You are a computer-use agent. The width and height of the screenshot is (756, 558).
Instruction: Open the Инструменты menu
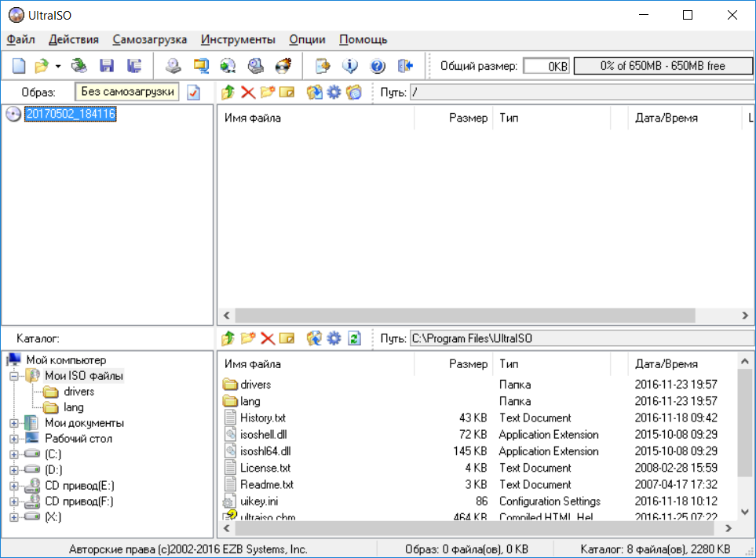[x=238, y=39]
